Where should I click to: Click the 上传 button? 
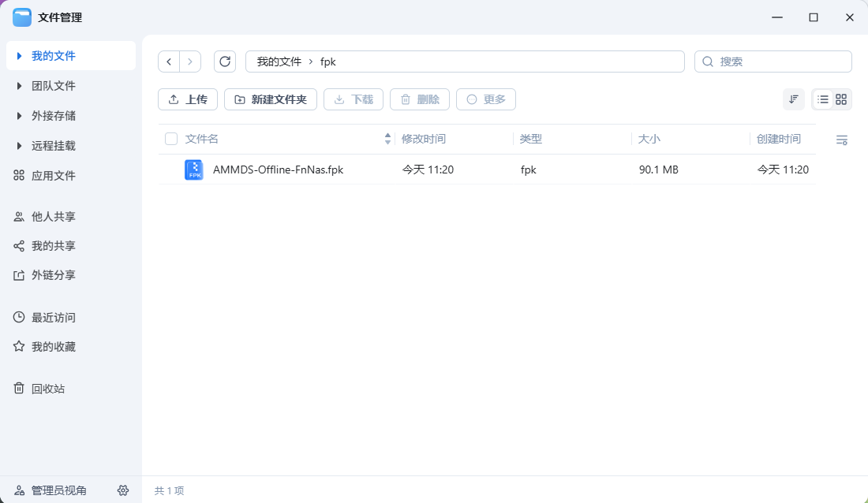[187, 99]
